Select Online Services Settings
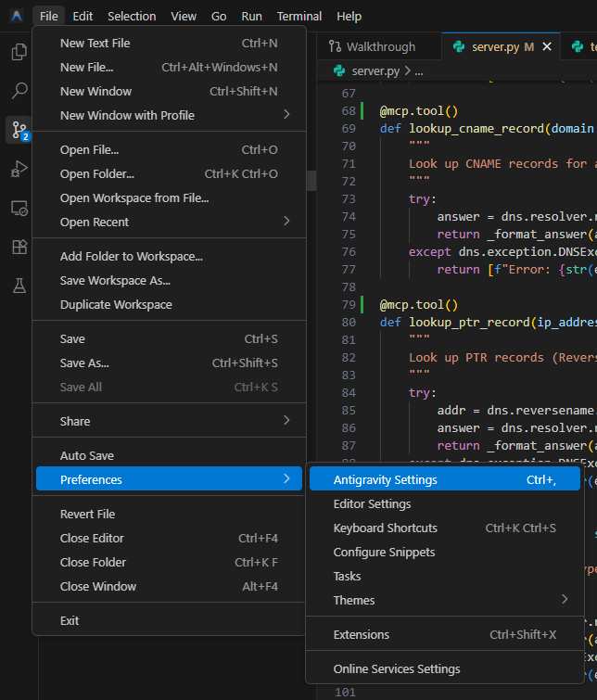597x700 pixels. [x=396, y=668]
